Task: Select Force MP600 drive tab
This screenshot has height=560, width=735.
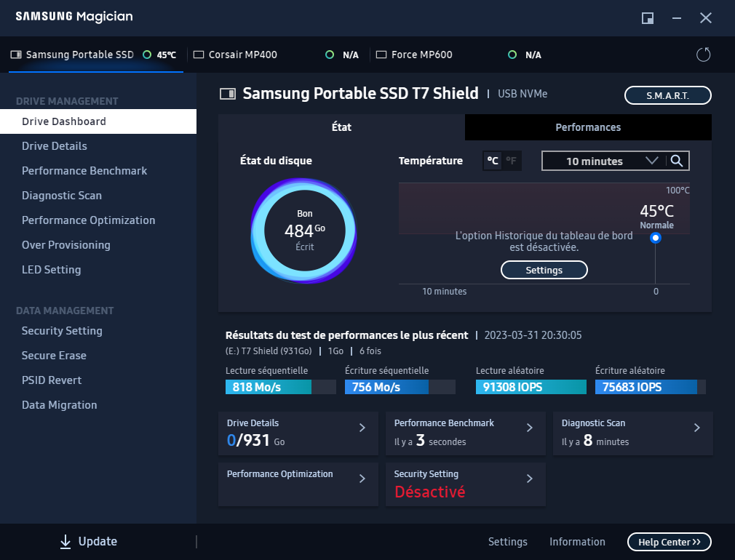Action: click(x=461, y=55)
